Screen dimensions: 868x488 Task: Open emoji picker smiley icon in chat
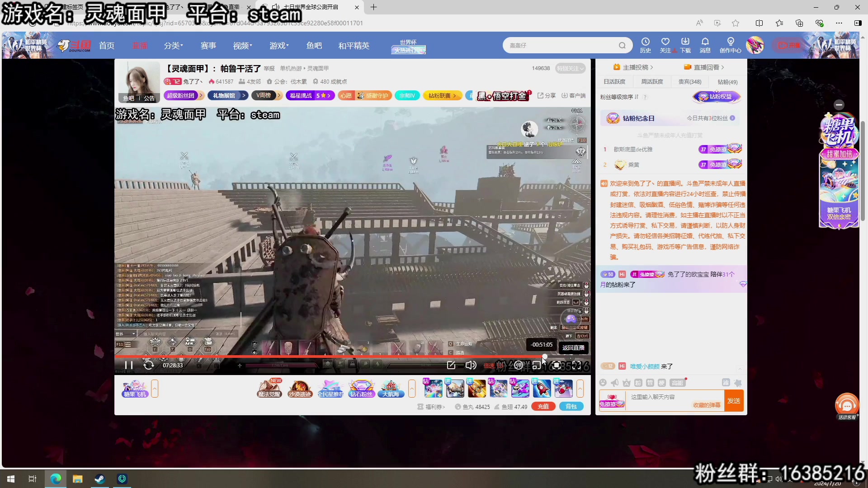click(603, 383)
